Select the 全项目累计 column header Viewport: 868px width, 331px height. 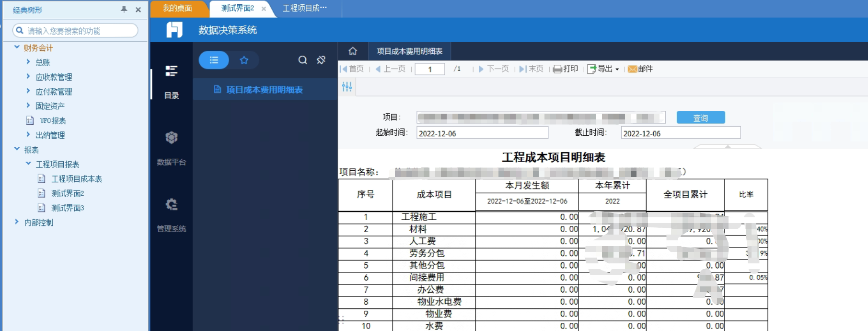(x=685, y=194)
